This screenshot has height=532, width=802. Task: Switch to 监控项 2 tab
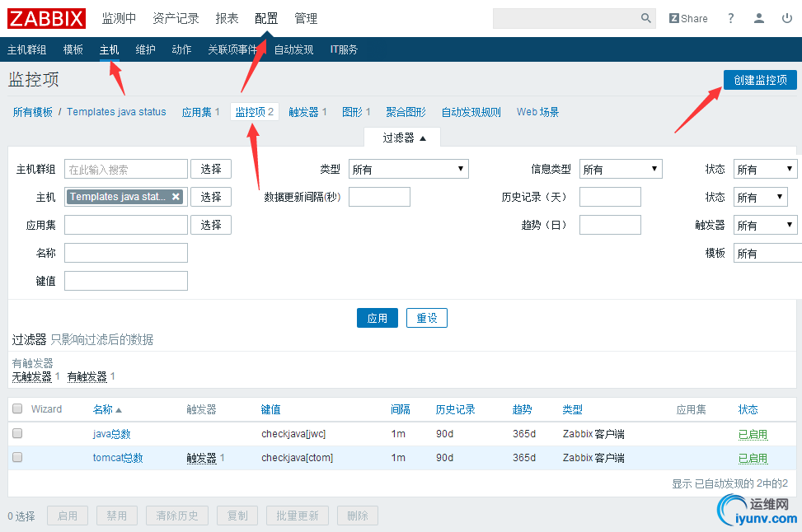254,112
